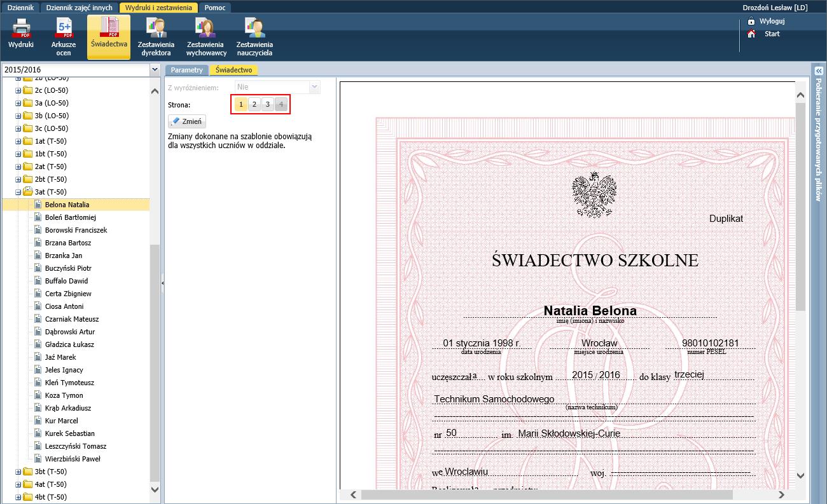Select student Brzana Bartosz
This screenshot has height=504, width=827.
(68, 243)
